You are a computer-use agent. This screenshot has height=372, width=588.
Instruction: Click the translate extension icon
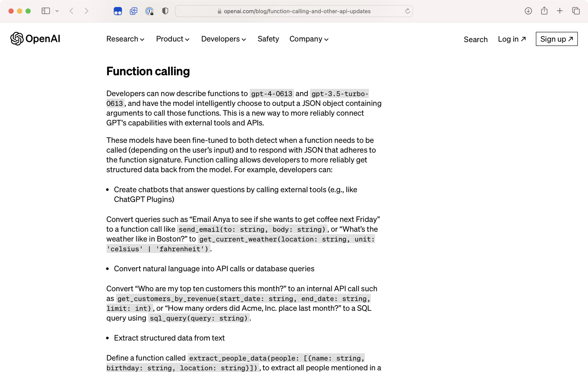pos(133,11)
